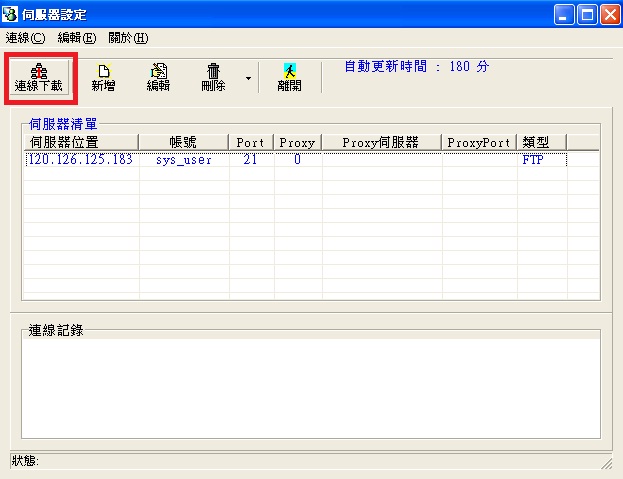
Task: Open the 編輯(E) menu in menu bar
Action: (x=77, y=38)
